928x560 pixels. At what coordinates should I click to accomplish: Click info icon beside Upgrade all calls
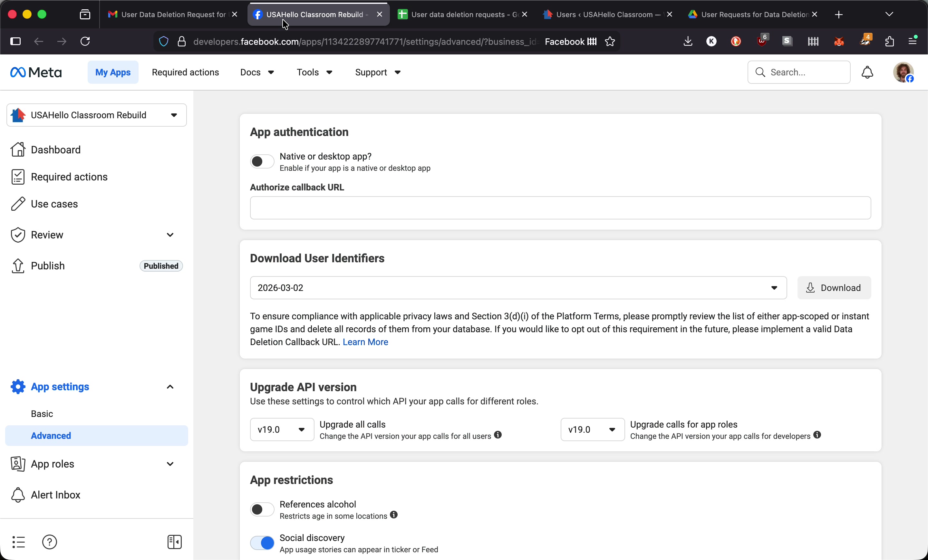(x=498, y=435)
